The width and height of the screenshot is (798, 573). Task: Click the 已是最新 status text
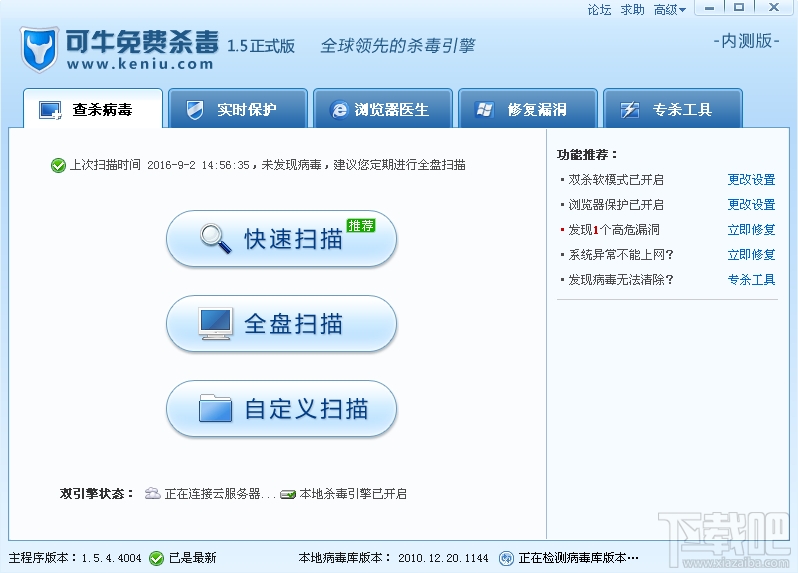(193, 558)
